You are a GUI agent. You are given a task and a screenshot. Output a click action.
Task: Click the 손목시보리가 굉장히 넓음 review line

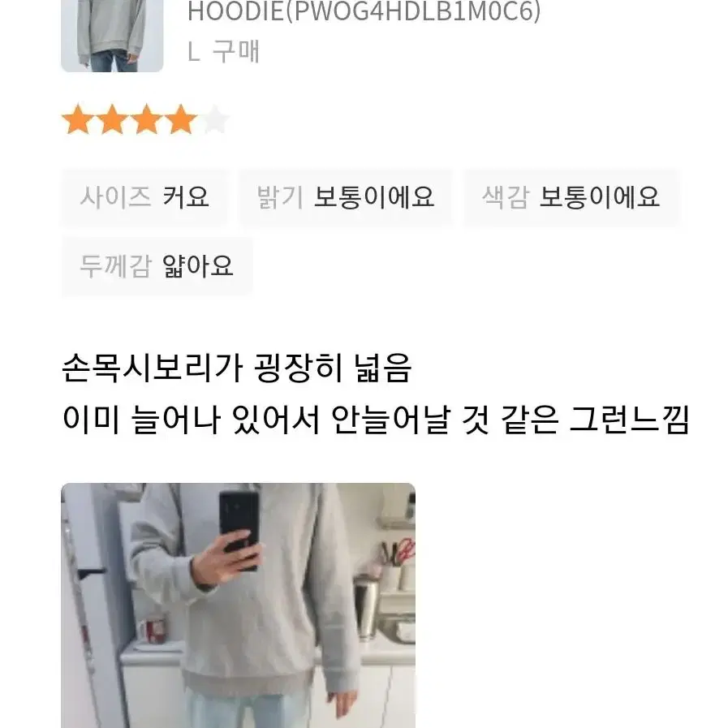[237, 368]
